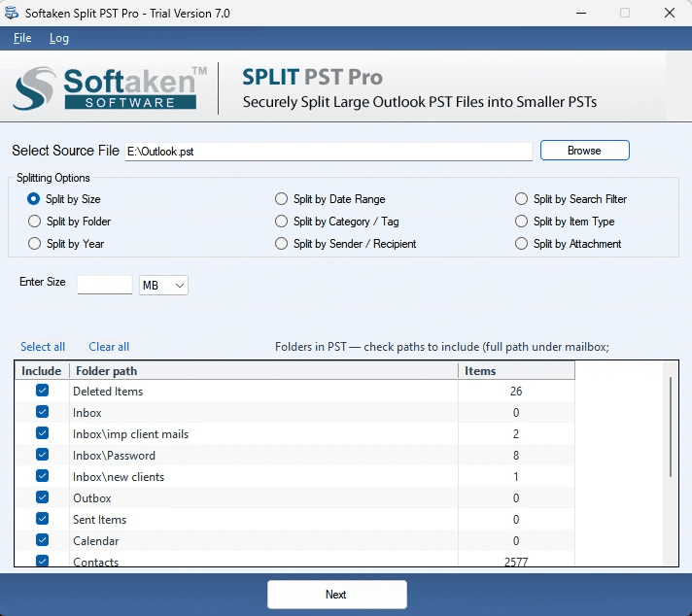Click the Inbox\imp client mails path
This screenshot has width=692, height=616.
130,434
